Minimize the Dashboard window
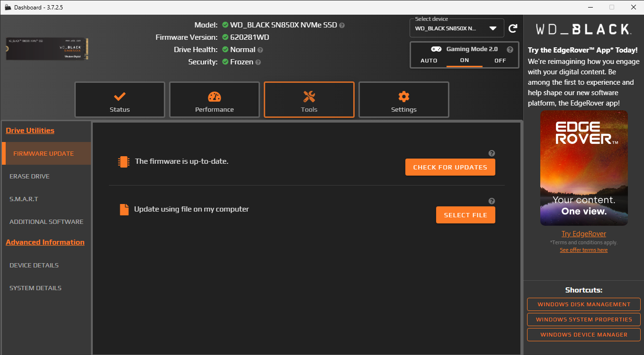644x355 pixels. coord(590,7)
